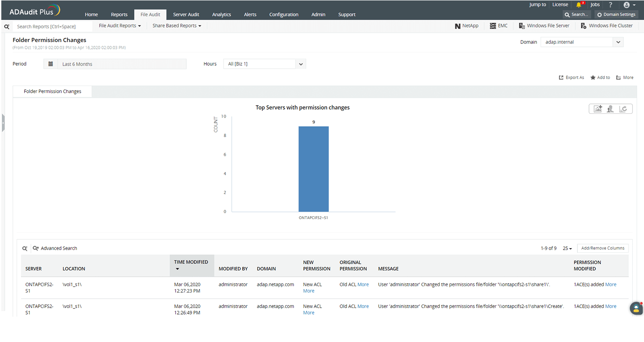644x342 pixels.
Task: Open the user account avatar menu
Action: tap(629, 5)
